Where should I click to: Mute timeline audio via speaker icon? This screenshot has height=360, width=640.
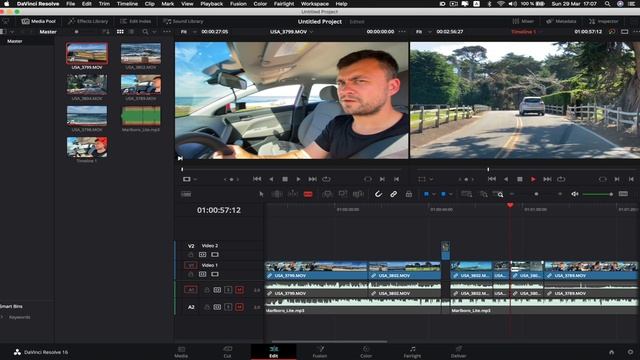coord(575,194)
